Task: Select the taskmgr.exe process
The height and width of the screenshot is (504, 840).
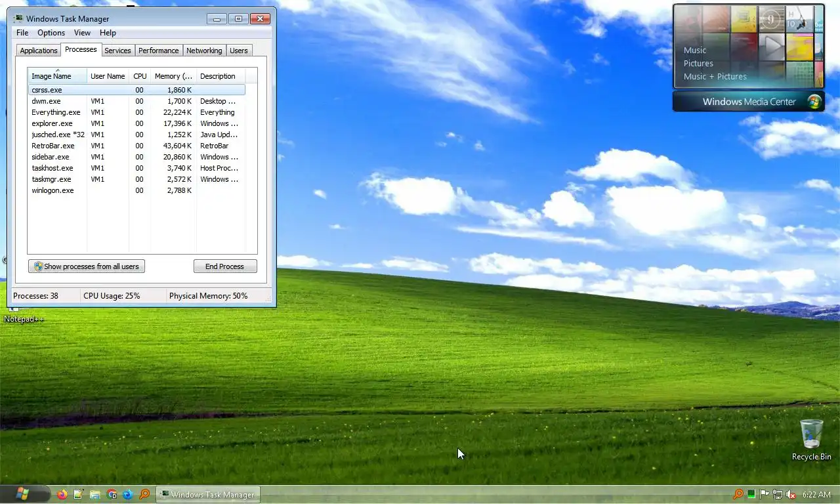Action: tap(136, 179)
